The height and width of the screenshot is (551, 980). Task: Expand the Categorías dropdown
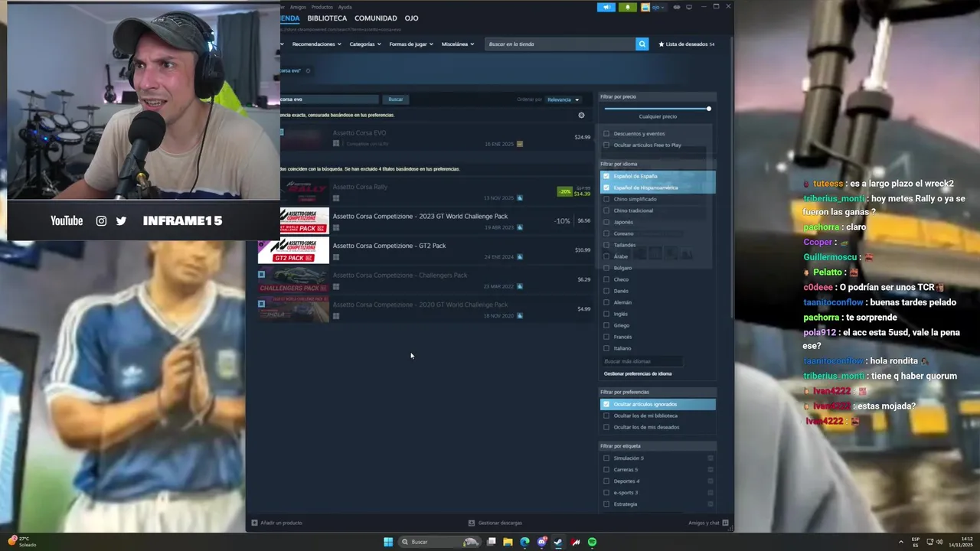[365, 44]
